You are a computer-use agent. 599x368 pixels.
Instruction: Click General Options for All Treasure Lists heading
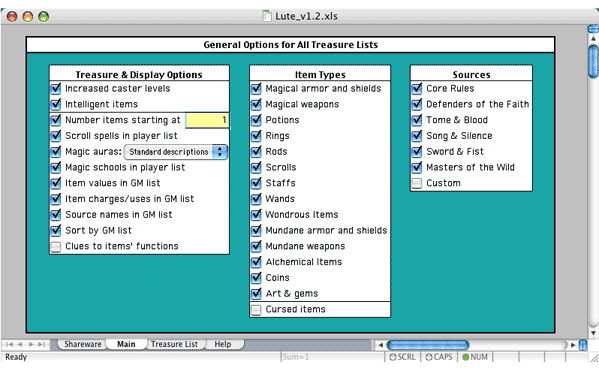coord(290,45)
